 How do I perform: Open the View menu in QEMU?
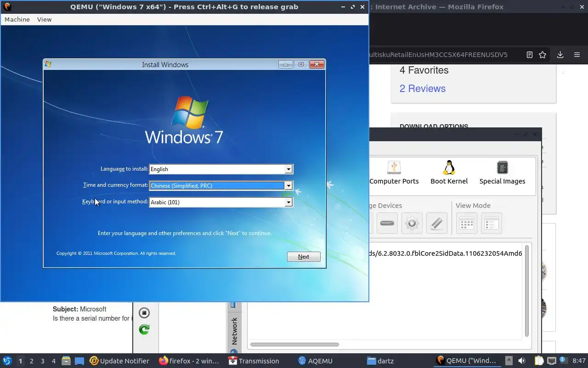click(x=44, y=19)
